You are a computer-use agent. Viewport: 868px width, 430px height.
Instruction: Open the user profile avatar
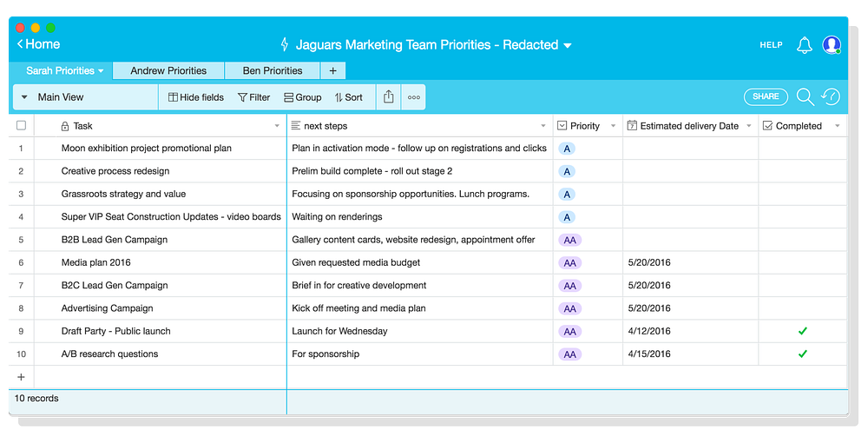tap(832, 45)
